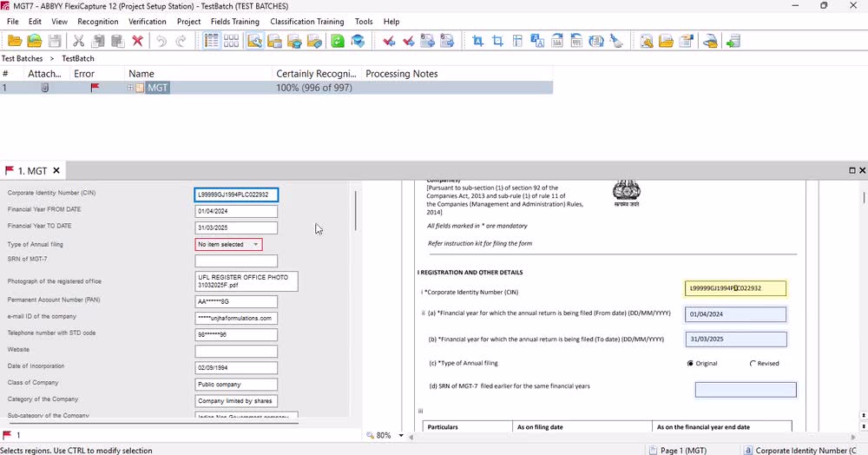Switch to details list view icon
This screenshot has height=455, width=868.
(x=211, y=41)
